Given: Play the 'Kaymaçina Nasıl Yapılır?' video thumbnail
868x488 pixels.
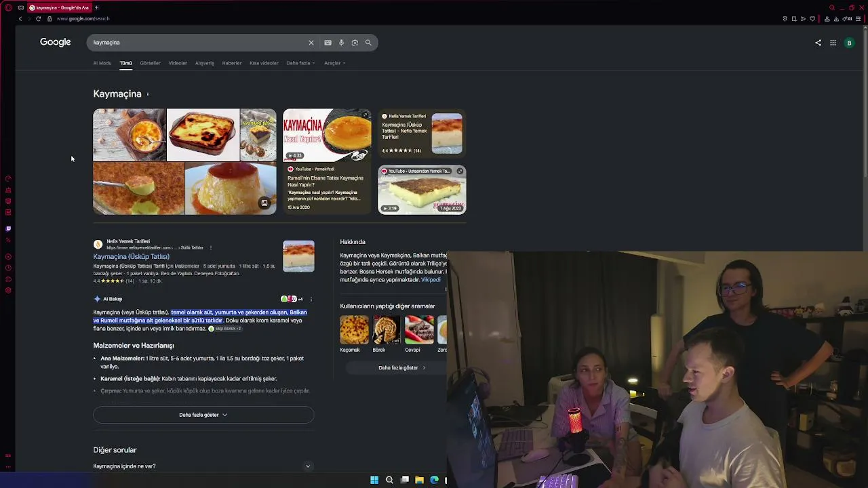Looking at the screenshot, I should (327, 136).
